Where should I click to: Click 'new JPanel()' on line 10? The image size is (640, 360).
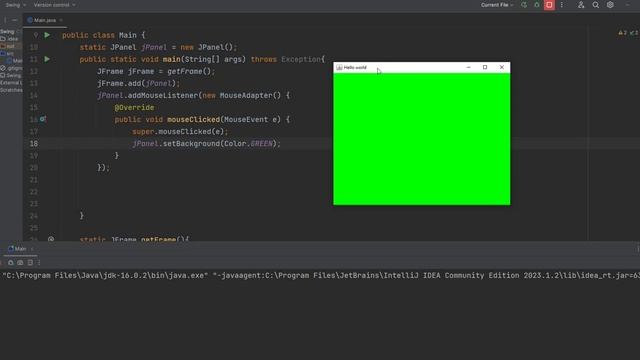click(206, 47)
